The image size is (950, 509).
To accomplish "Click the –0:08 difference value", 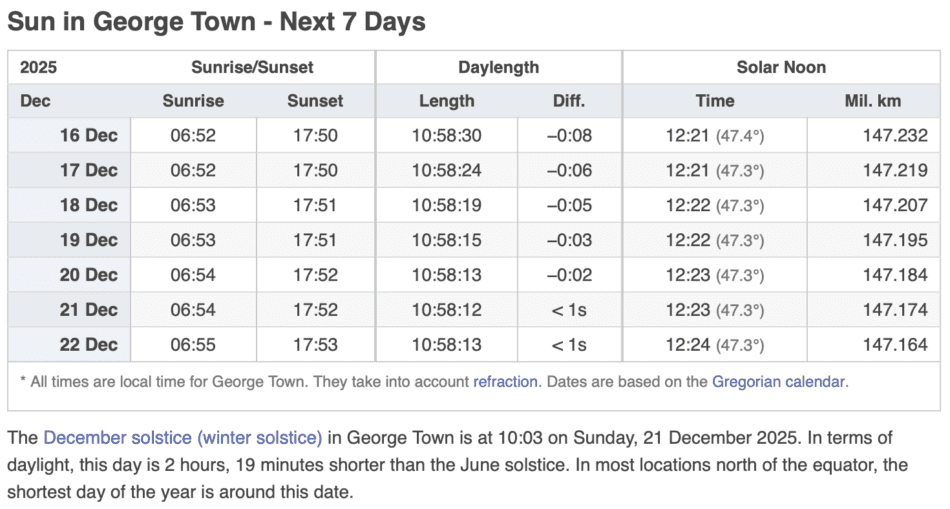I will [x=569, y=136].
